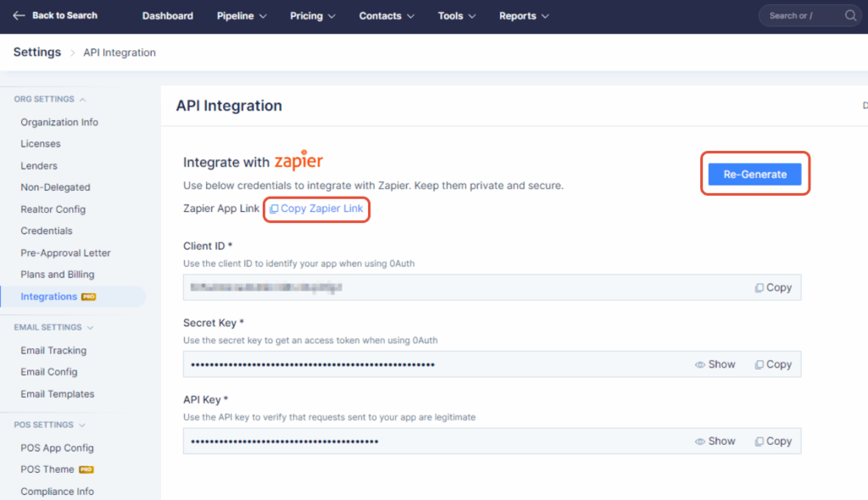868x500 pixels.
Task: Expand the Pricing dropdown chevron
Action: point(331,17)
